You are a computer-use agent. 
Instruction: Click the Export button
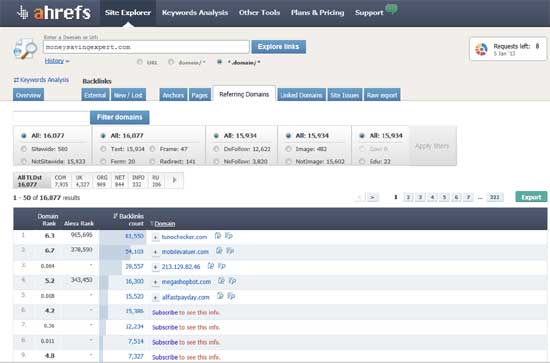pos(531,197)
